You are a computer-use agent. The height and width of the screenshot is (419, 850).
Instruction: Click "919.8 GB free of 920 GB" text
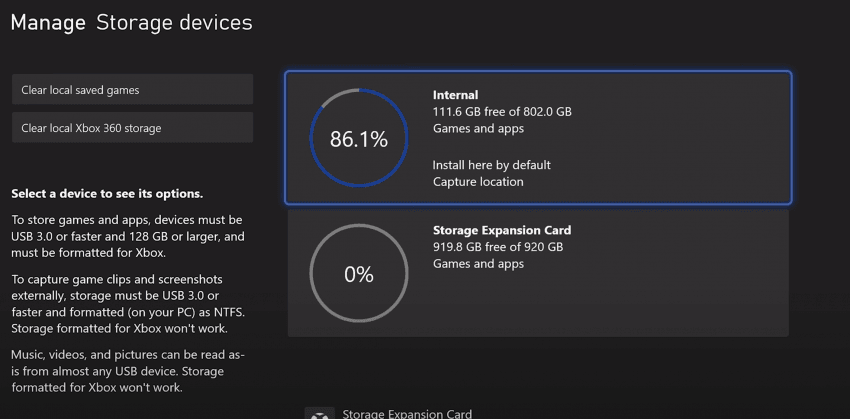pos(498,247)
